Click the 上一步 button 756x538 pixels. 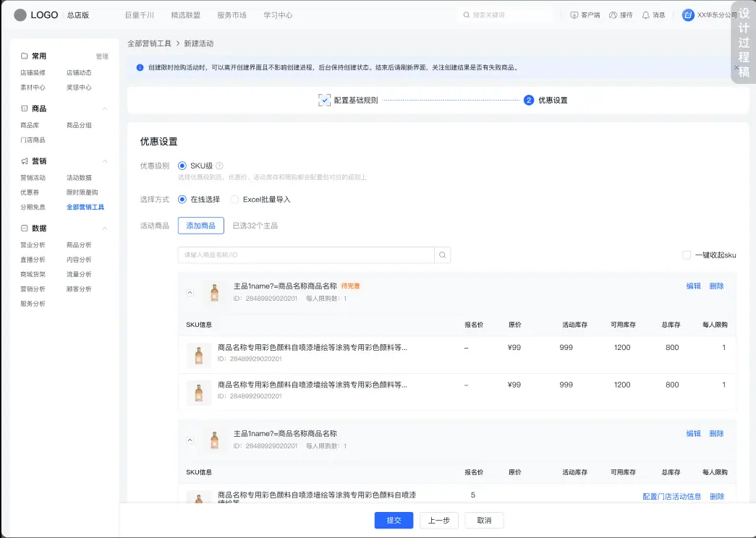[438, 520]
